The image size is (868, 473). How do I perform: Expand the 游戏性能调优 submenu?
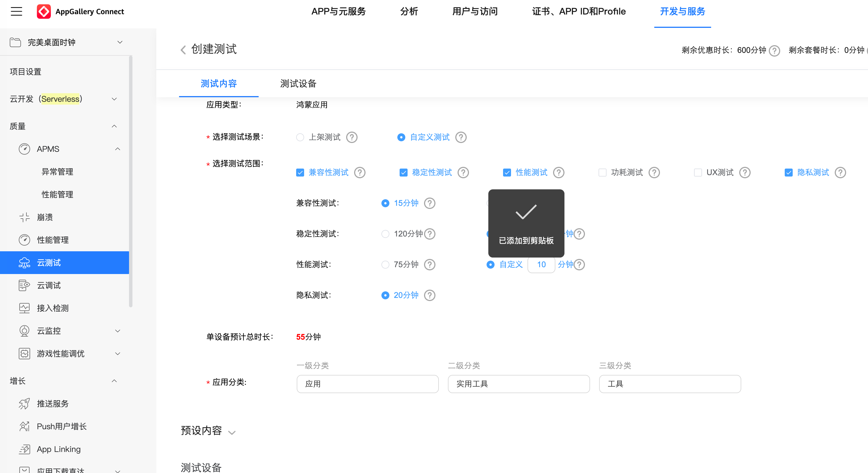[x=118, y=354]
